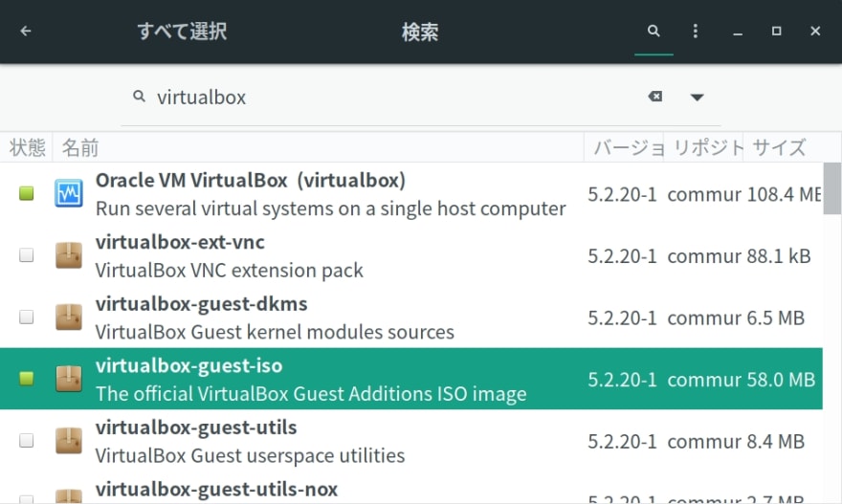Click the magnifier icon inside the search field
The image size is (842, 504).
[139, 97]
